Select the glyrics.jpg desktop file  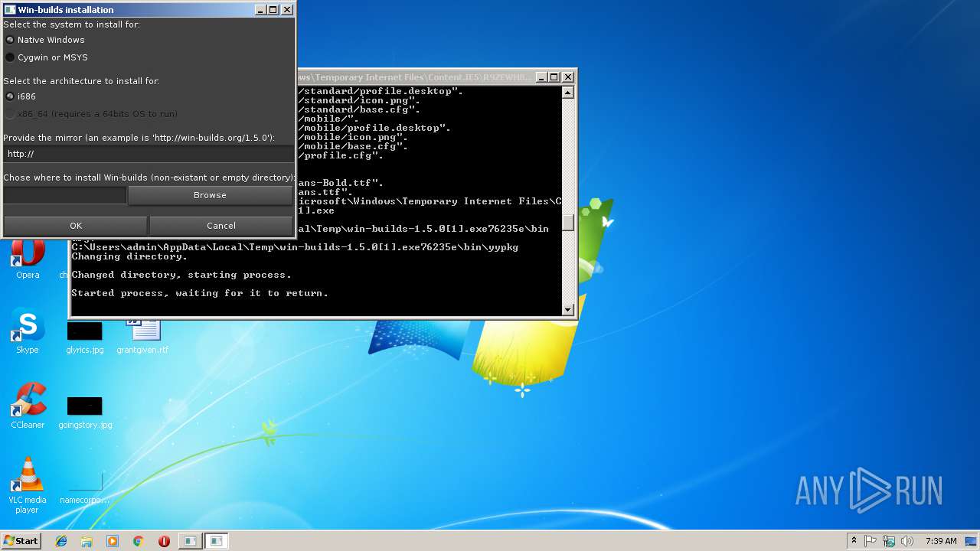(84, 337)
